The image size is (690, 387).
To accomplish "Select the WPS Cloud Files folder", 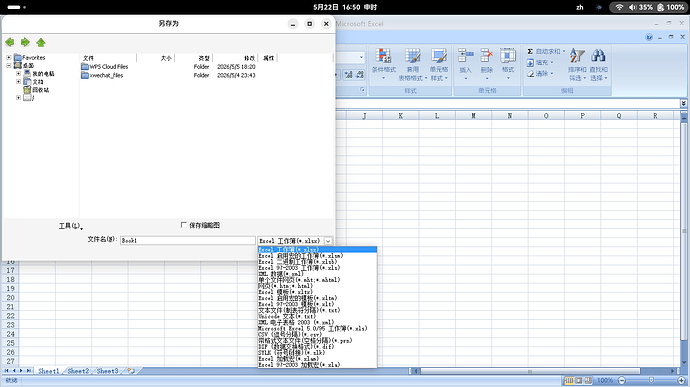I will click(104, 66).
